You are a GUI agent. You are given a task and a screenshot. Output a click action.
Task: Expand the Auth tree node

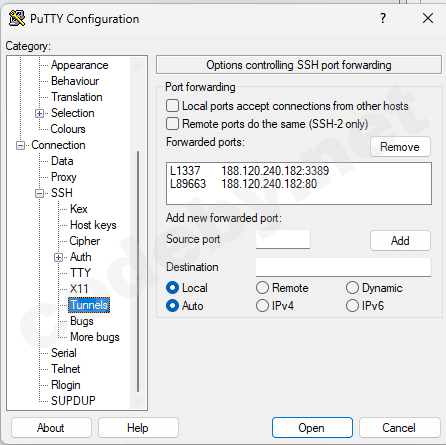58,258
